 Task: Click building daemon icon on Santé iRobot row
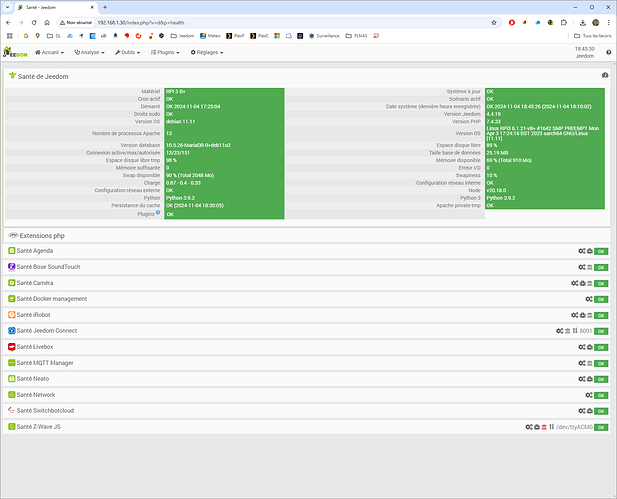tap(589, 315)
